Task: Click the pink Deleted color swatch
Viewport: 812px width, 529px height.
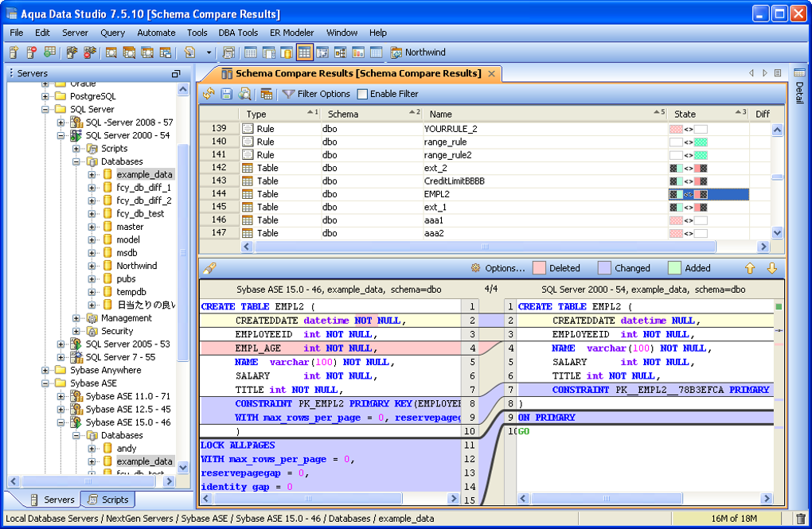Action: point(539,268)
